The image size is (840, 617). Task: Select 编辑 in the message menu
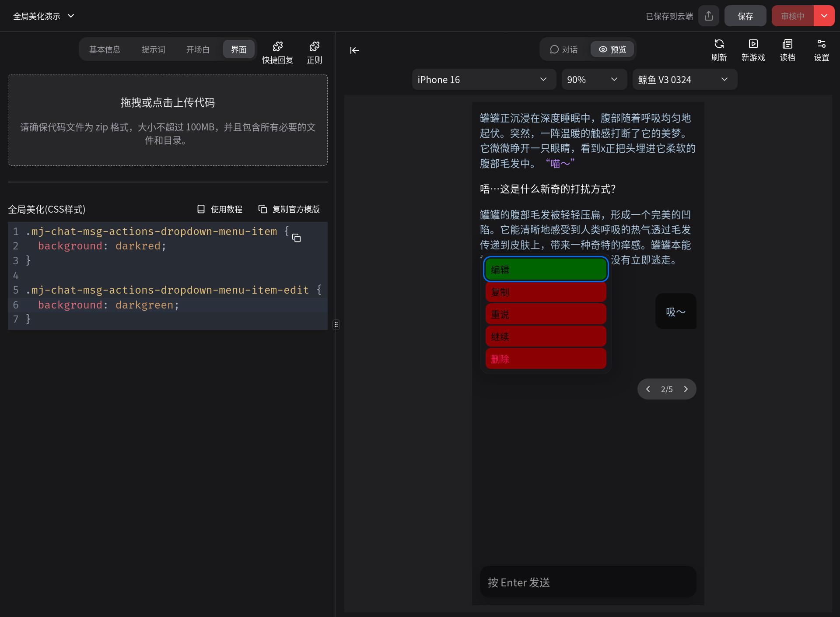pos(546,270)
